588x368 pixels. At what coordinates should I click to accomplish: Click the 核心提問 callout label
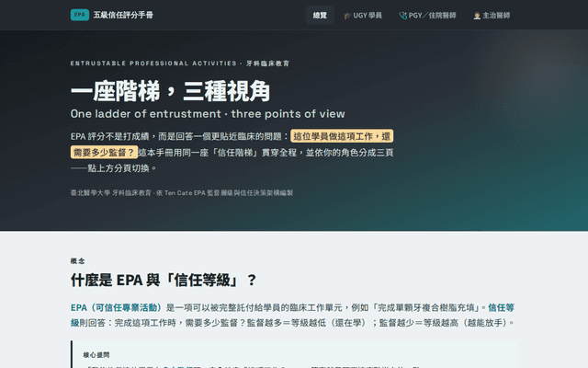point(96,355)
